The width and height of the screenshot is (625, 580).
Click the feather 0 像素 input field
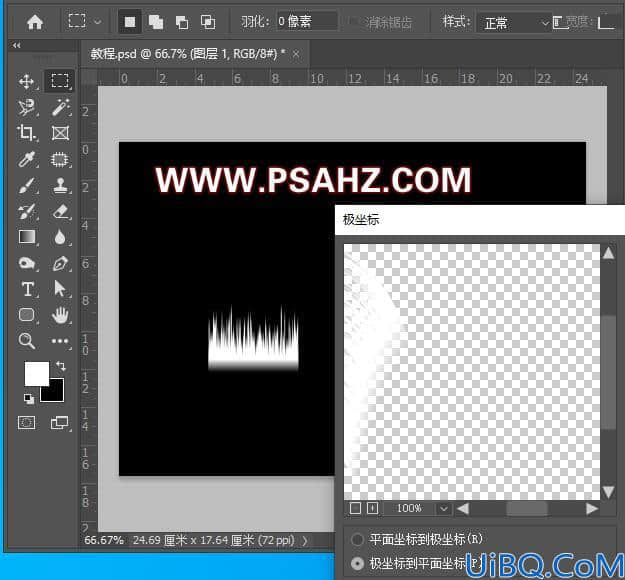click(307, 22)
